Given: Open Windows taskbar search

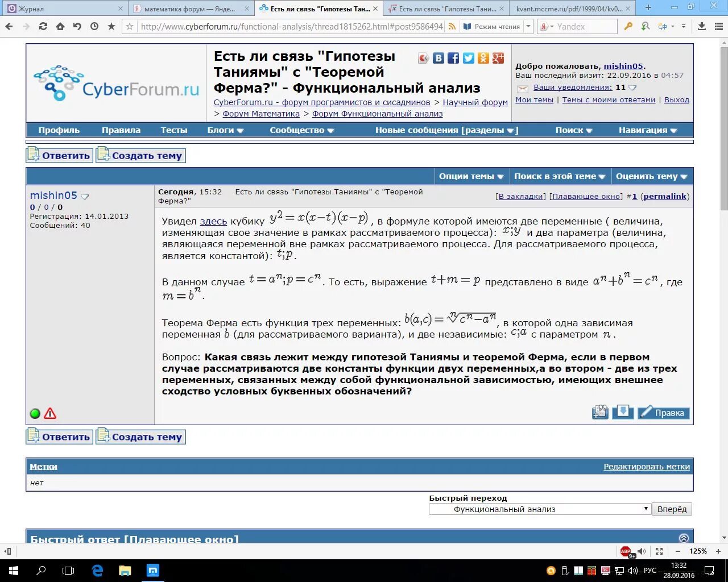Looking at the screenshot, I should click(41, 571).
